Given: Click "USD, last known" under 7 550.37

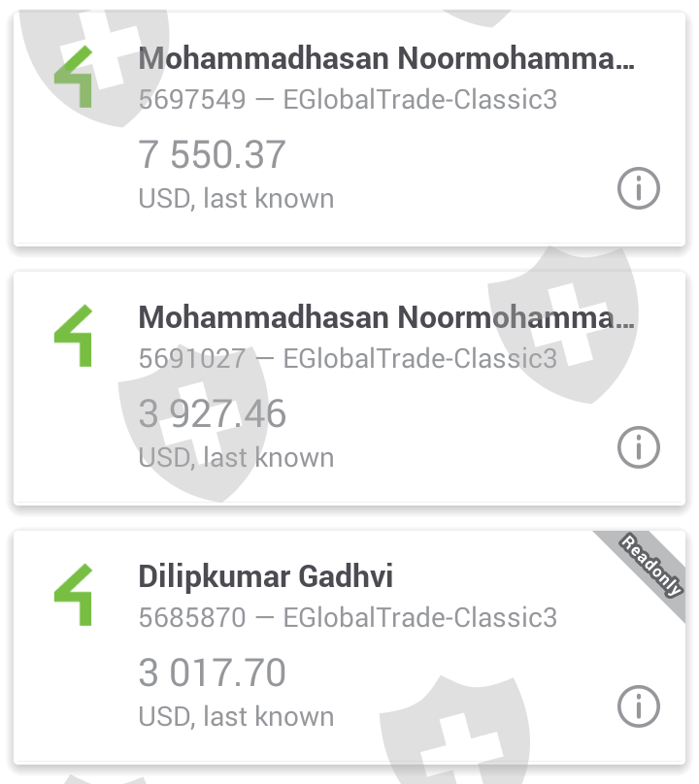Looking at the screenshot, I should point(236,199).
